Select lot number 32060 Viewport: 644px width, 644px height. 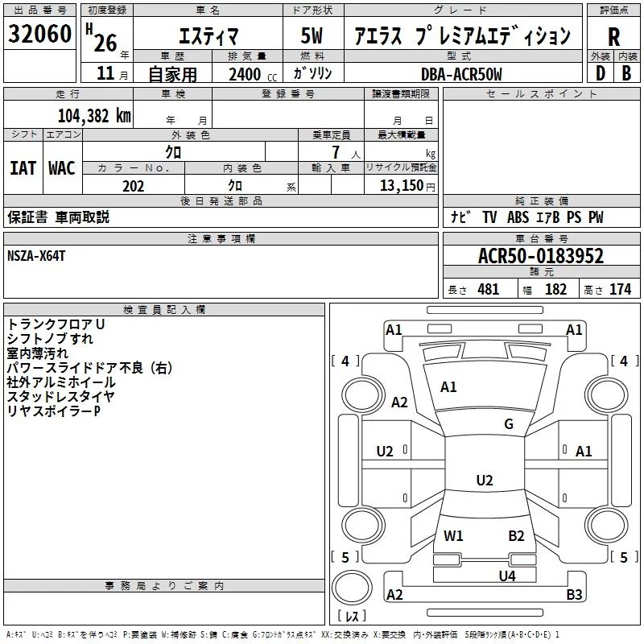(39, 34)
